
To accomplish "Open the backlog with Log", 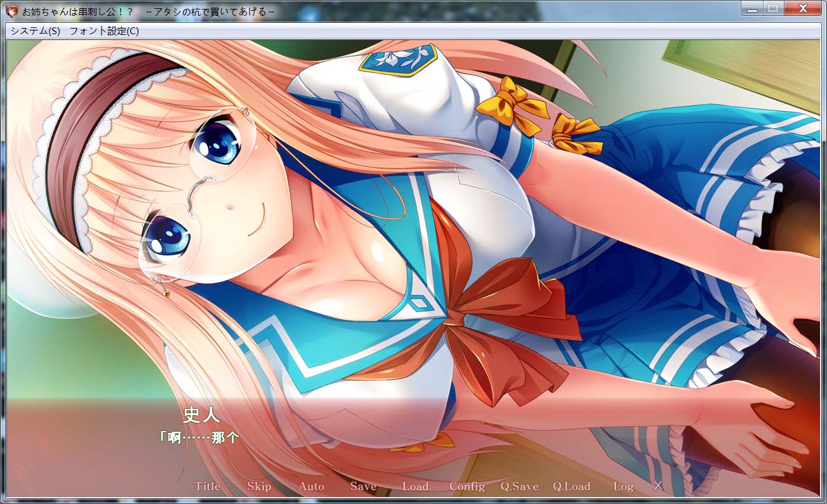I will coord(624,486).
